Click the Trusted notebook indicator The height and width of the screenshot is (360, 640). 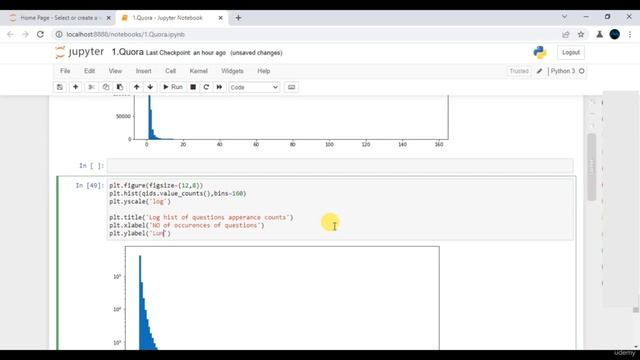(519, 71)
